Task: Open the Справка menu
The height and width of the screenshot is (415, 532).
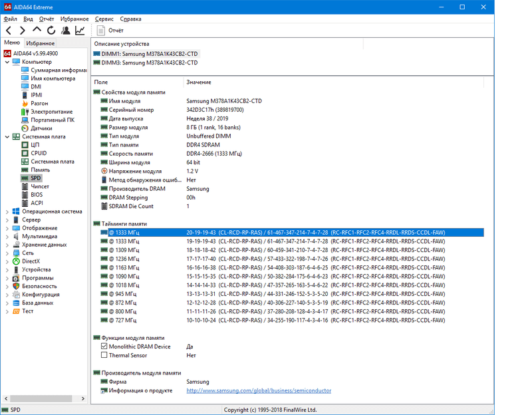Action: click(130, 19)
